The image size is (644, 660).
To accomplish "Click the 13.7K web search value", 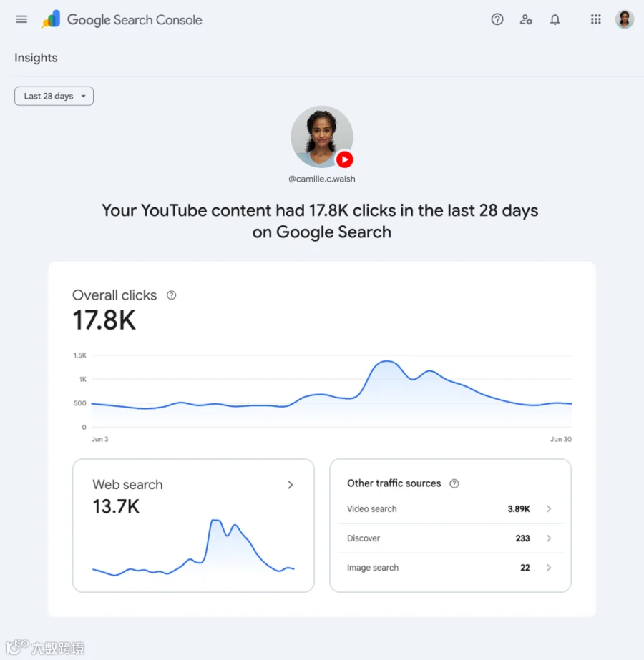I will click(x=116, y=506).
